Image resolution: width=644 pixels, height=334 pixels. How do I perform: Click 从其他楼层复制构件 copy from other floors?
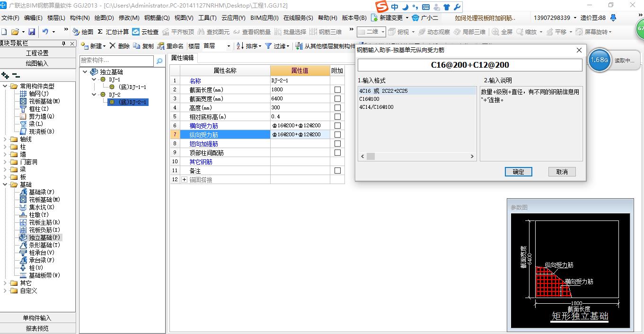tap(326, 46)
